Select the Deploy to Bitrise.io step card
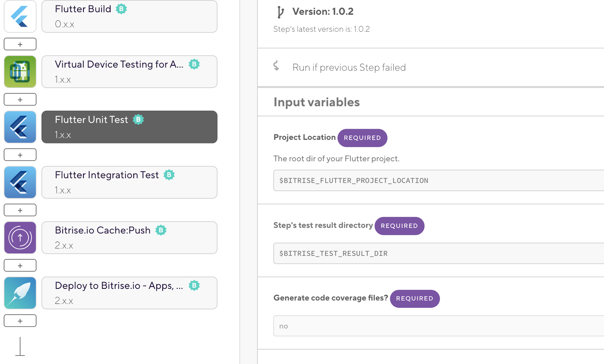 [x=129, y=293]
